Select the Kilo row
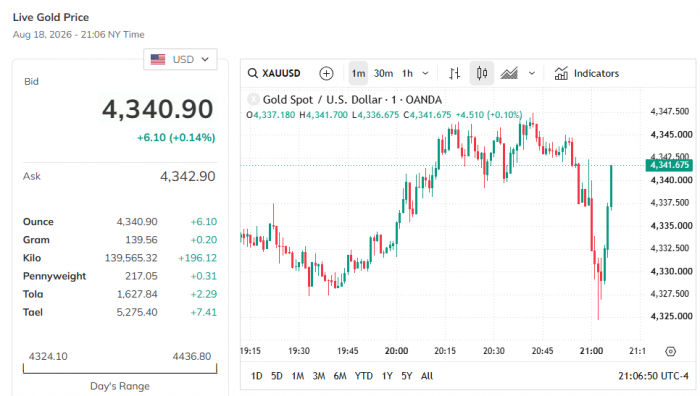 pos(120,258)
